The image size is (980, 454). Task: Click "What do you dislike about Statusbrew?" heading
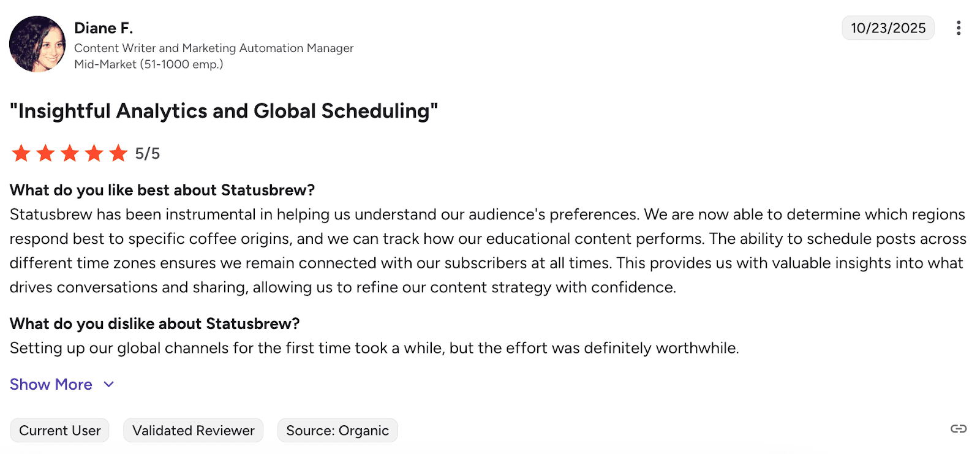coord(154,323)
